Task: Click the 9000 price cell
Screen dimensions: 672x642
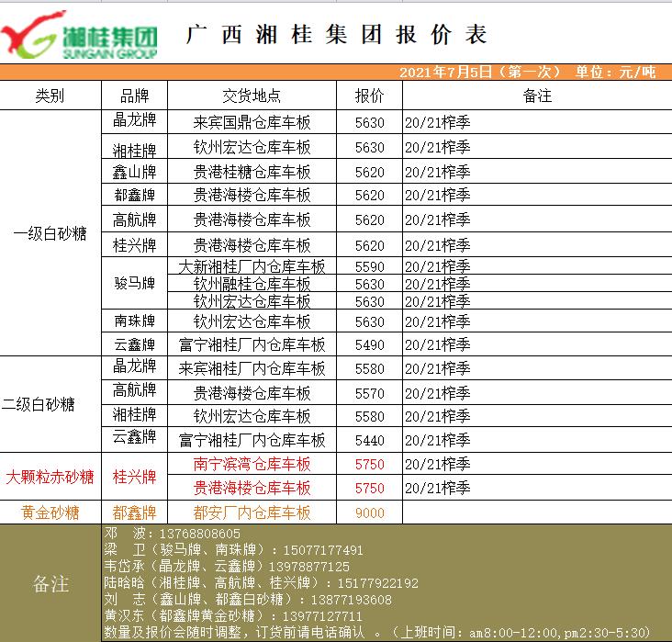Action: tap(369, 512)
